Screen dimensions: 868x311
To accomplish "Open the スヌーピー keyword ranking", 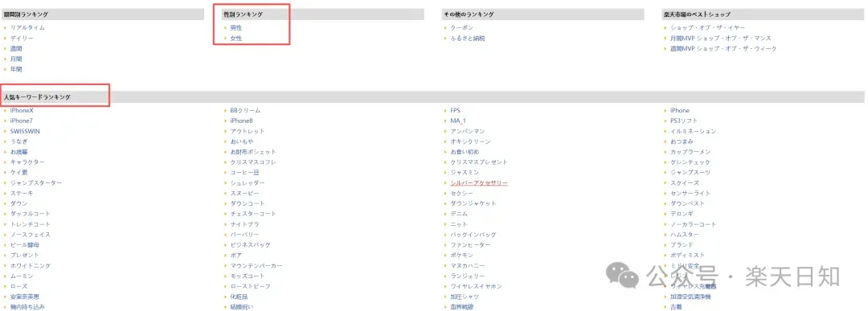I will point(244,193).
